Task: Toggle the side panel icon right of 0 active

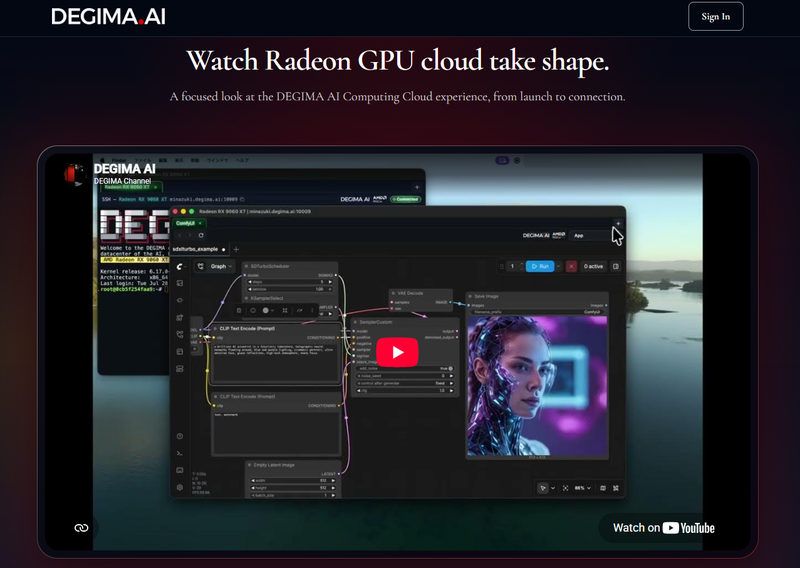Action: [x=616, y=266]
